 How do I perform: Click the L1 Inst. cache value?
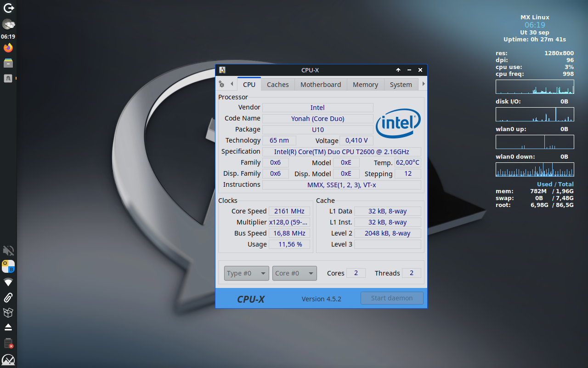[388, 222]
